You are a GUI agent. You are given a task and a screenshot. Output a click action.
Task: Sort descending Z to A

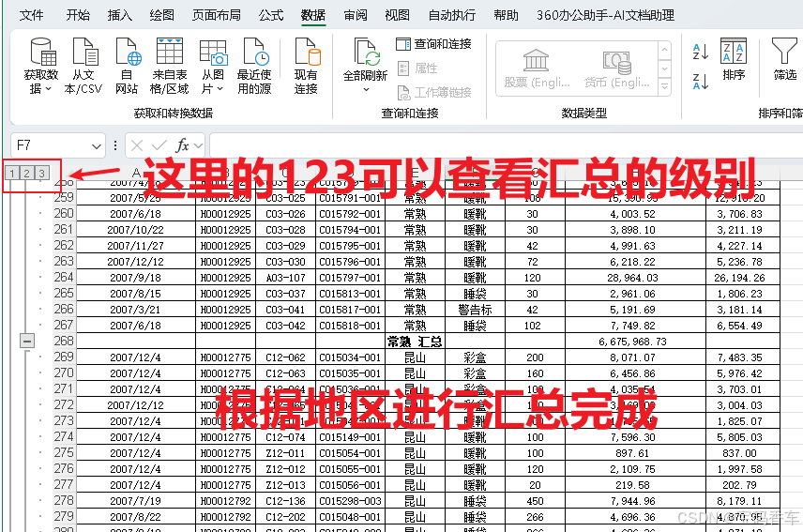click(700, 82)
